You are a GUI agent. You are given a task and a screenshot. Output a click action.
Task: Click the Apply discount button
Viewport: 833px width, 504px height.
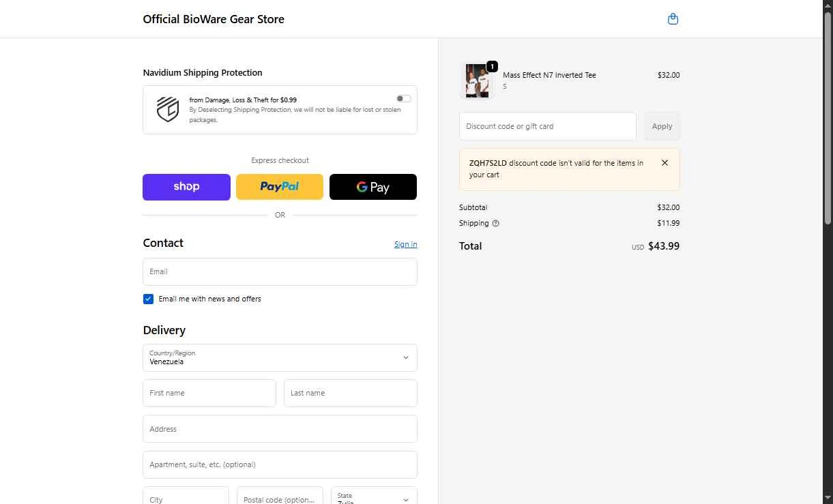point(662,126)
